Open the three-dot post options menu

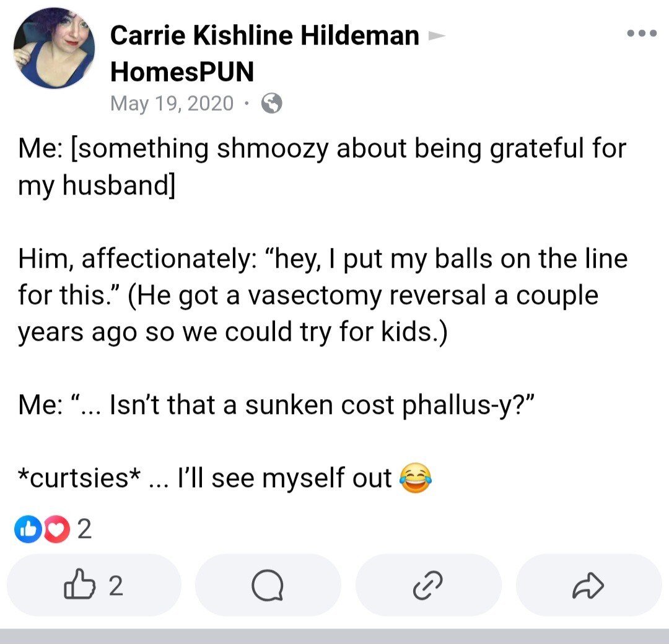[x=641, y=33]
